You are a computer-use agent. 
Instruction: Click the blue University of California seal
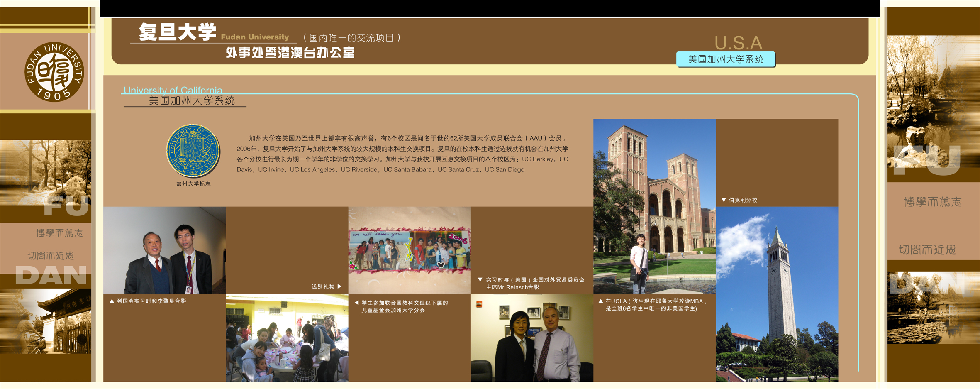pos(193,151)
